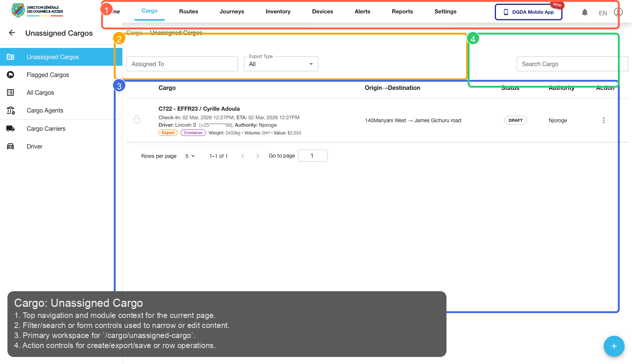The height and width of the screenshot is (364, 632).
Task: Click the Cargo Agents sidebar icon
Action: click(10, 110)
